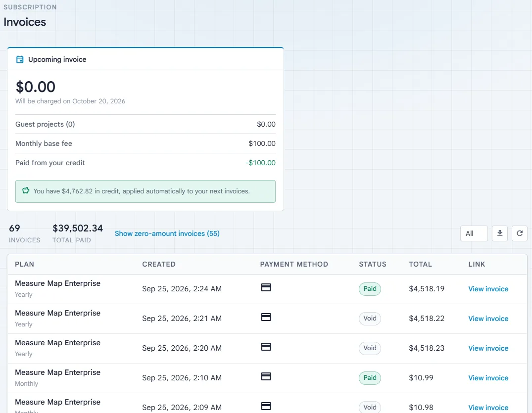Screen dimensions: 532x413
Task: Click Void status badge for $4,518.23 invoice
Action: (x=370, y=348)
